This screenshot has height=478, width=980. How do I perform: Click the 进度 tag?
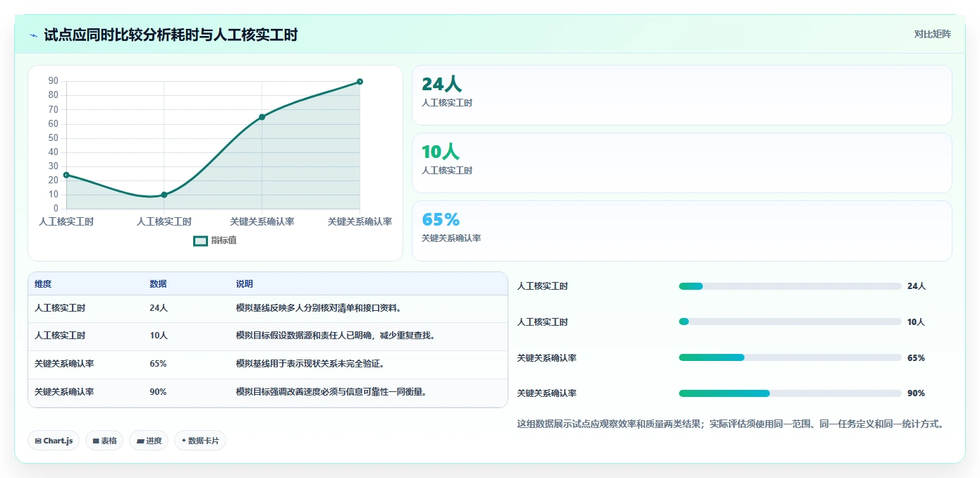click(149, 441)
